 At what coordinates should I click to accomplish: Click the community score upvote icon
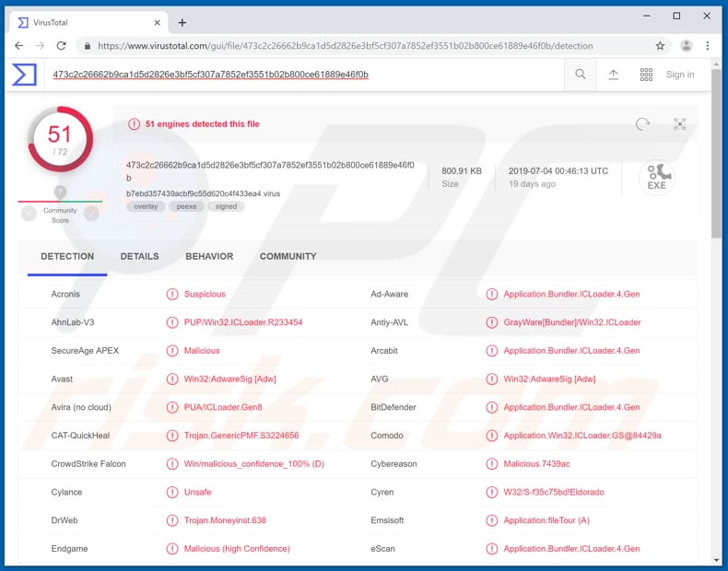point(91,214)
